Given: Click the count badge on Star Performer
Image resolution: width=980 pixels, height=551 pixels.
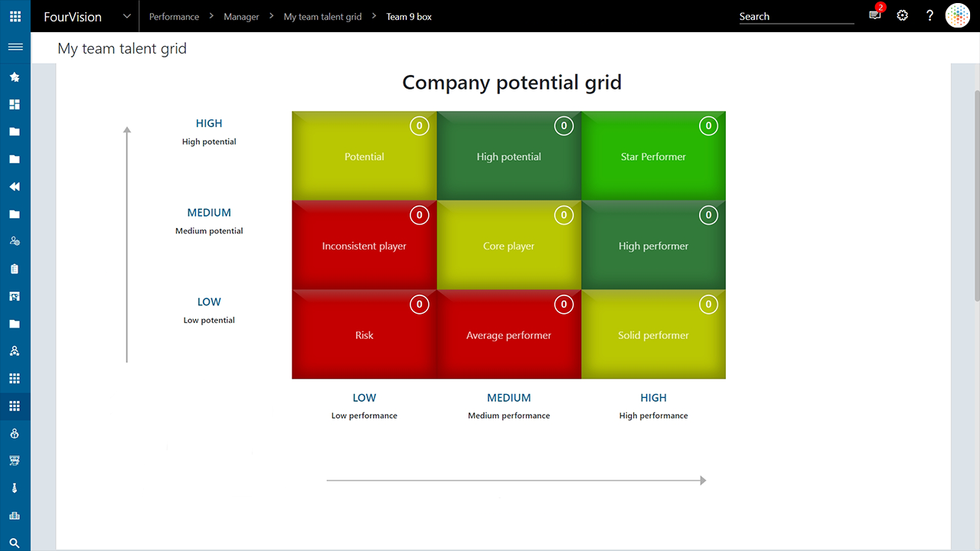Looking at the screenshot, I should click(708, 126).
